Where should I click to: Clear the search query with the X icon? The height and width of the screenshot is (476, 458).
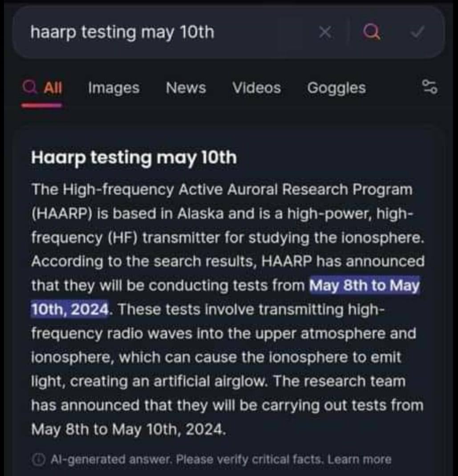click(326, 32)
